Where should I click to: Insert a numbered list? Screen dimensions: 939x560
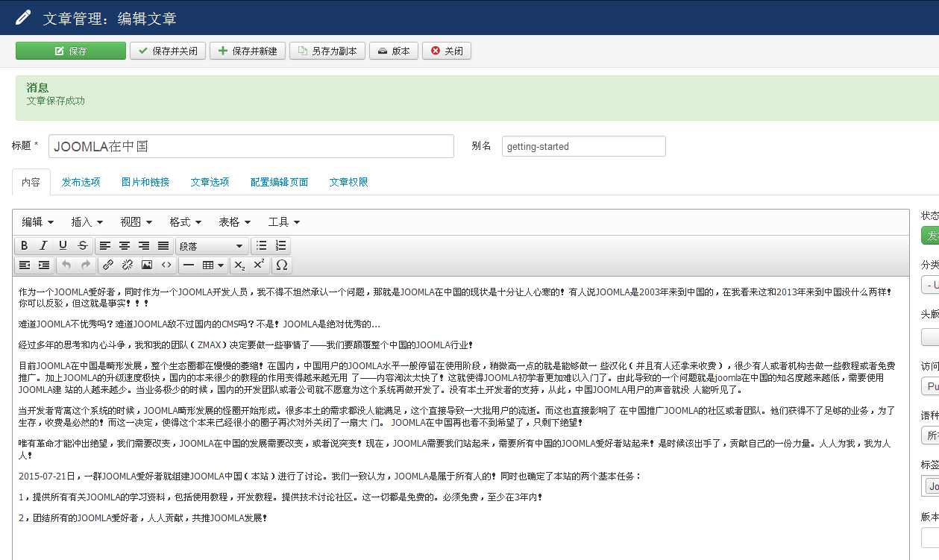(281, 246)
